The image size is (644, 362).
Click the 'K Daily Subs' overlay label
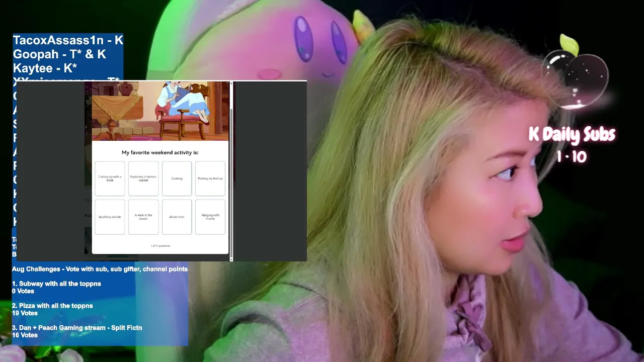(572, 135)
